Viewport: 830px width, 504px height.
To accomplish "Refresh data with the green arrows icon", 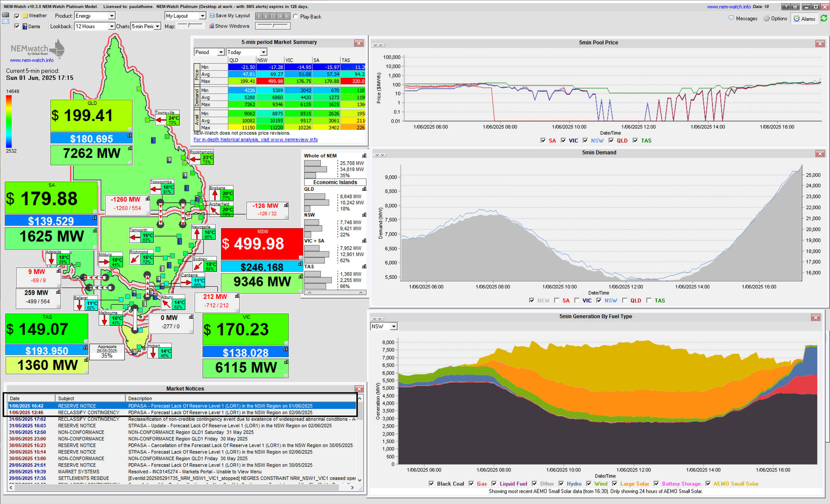I will pos(824,18).
